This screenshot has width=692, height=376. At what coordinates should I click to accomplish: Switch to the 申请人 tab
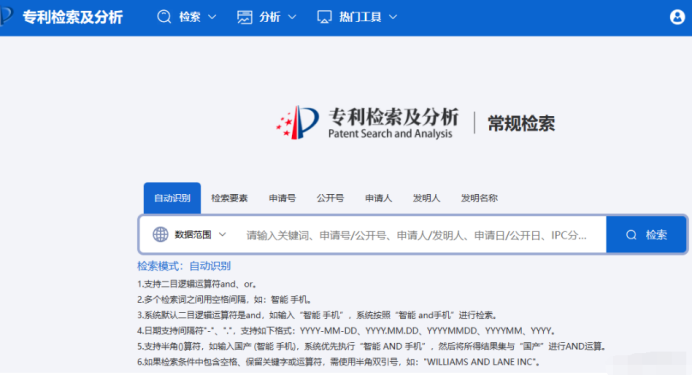[378, 198]
